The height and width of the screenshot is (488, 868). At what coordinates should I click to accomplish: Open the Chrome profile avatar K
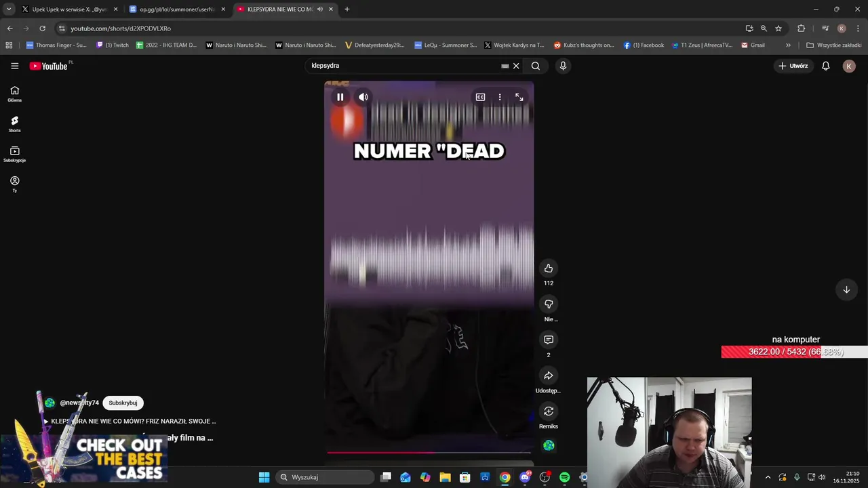coord(842,28)
